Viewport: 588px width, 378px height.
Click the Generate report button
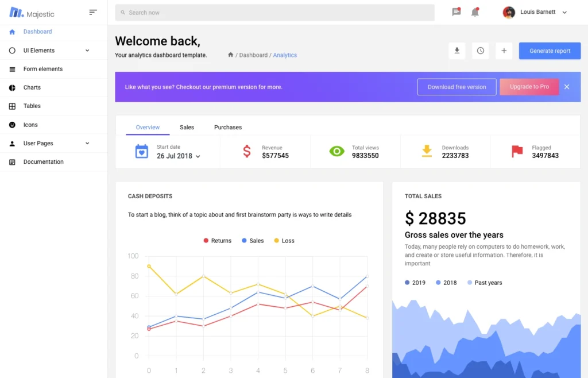tap(550, 51)
